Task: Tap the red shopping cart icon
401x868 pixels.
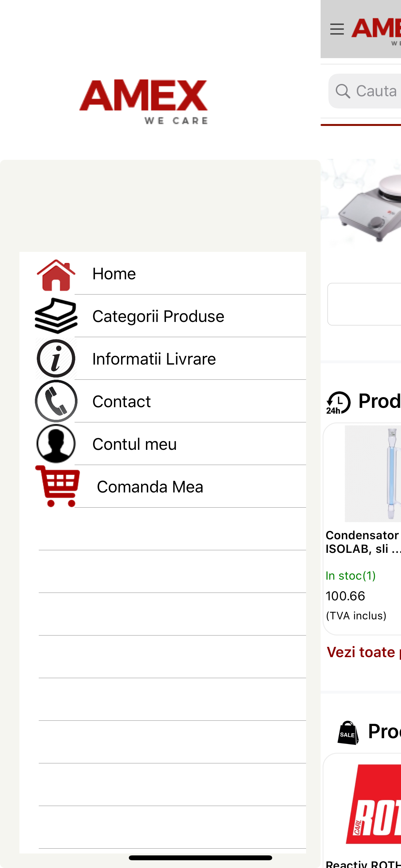Action: pos(57,486)
